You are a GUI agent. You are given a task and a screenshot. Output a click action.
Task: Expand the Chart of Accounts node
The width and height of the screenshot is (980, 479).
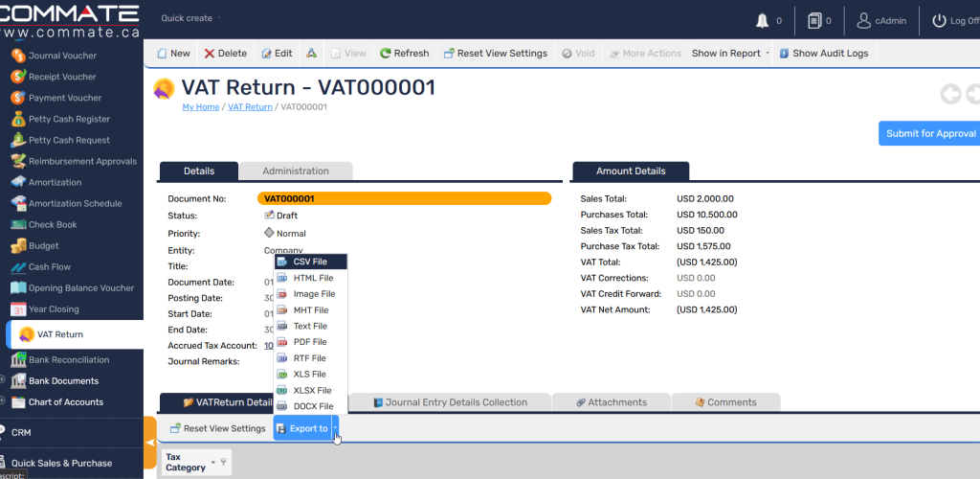pos(3,399)
